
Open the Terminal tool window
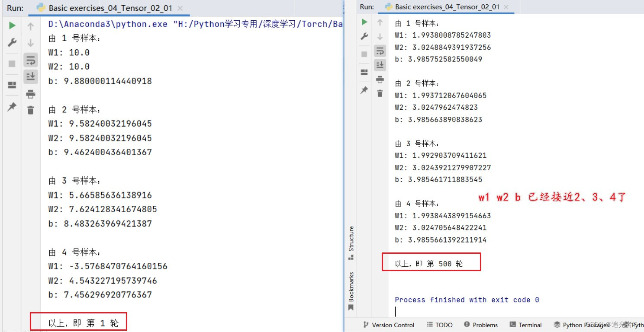[x=525, y=325]
